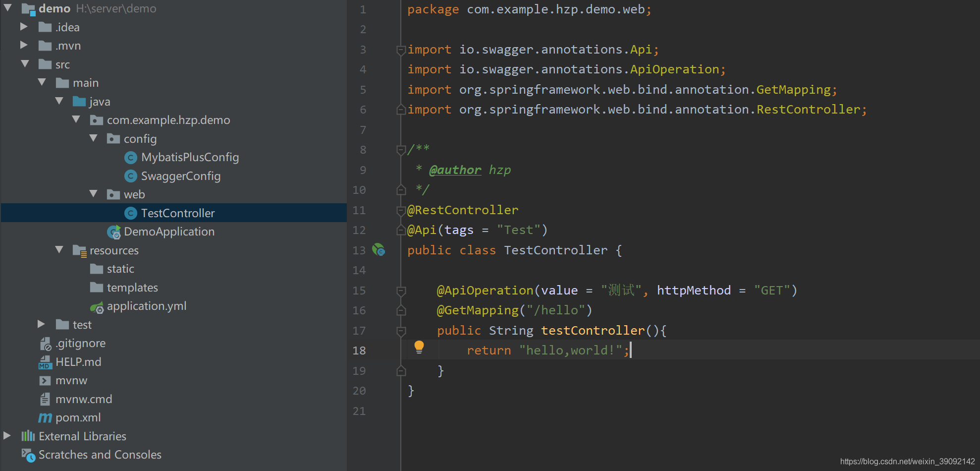Viewport: 980px width, 471px height.
Task: Select the TestController class file icon
Action: click(x=130, y=213)
